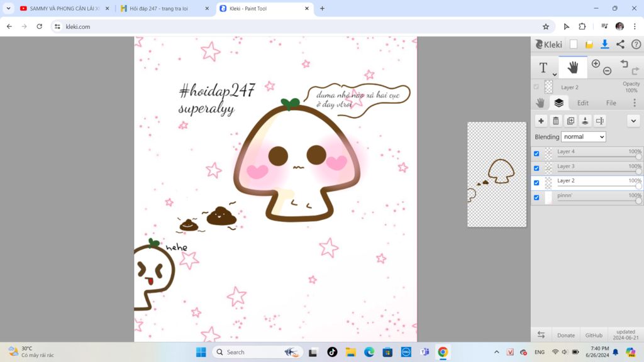Open the Chrome extensions puzzle icon
644x362 pixels.
click(x=582, y=26)
